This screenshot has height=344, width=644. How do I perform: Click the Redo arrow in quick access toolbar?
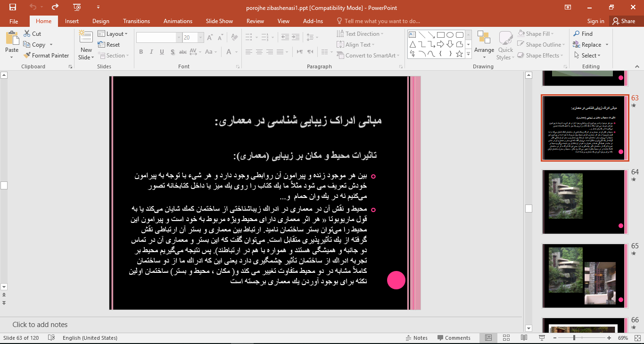tap(55, 7)
